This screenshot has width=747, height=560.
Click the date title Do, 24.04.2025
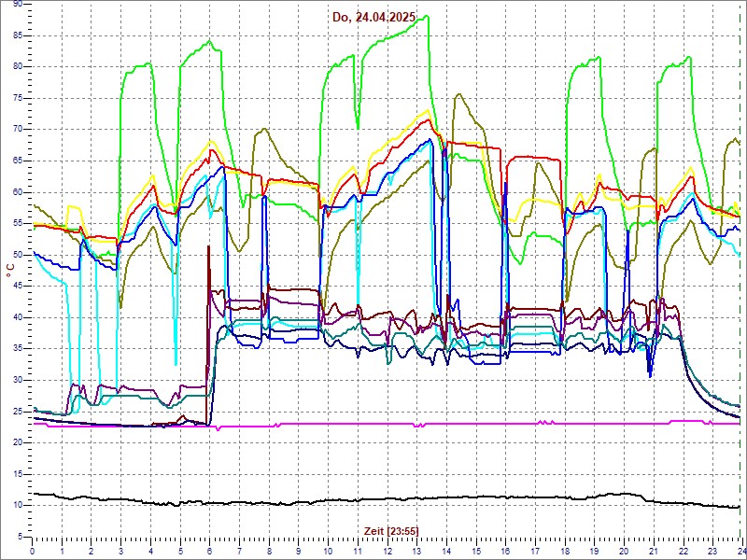374,17
